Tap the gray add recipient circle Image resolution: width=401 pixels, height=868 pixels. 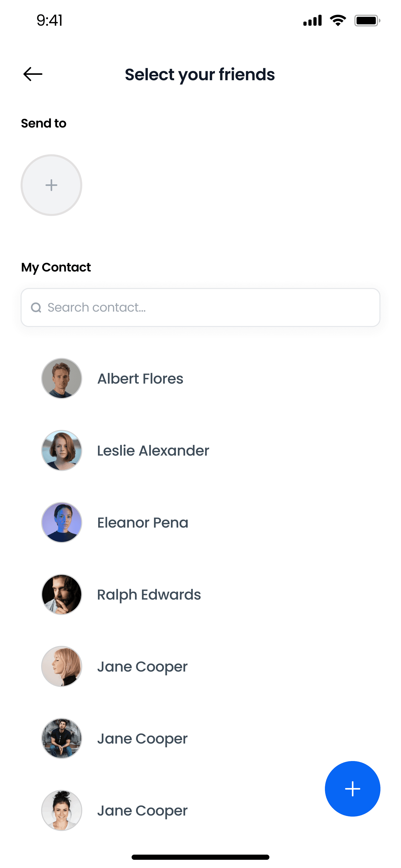[51, 185]
